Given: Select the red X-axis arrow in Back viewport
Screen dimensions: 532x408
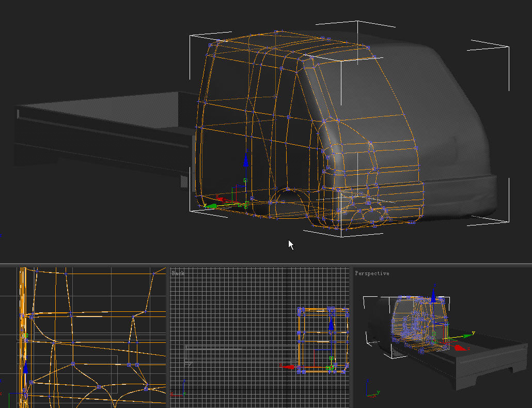Looking at the screenshot, I should coord(288,367).
